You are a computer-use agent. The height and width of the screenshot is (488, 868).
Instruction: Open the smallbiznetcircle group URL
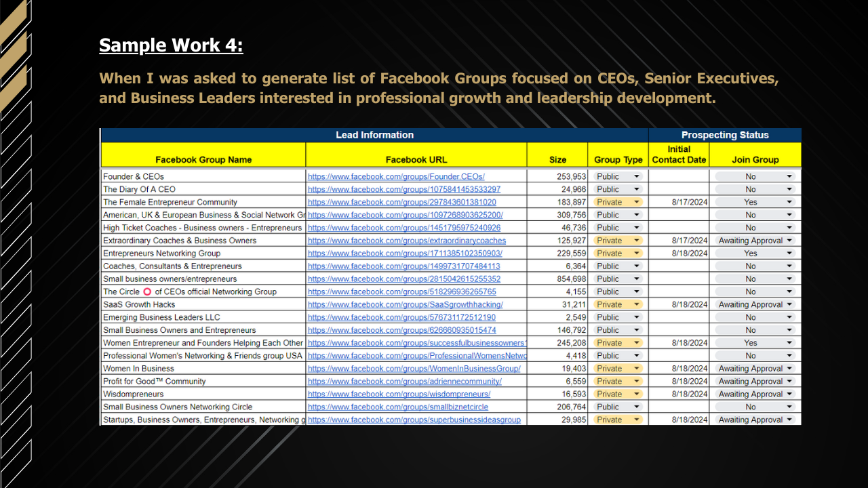398,407
